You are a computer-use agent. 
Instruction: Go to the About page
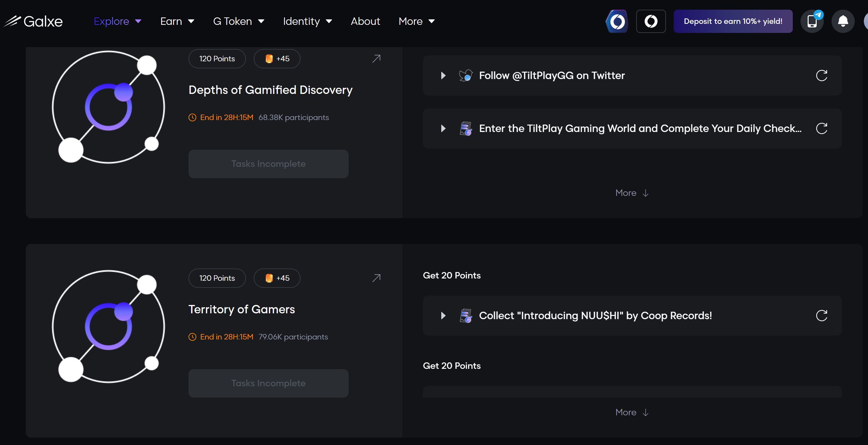(x=365, y=21)
